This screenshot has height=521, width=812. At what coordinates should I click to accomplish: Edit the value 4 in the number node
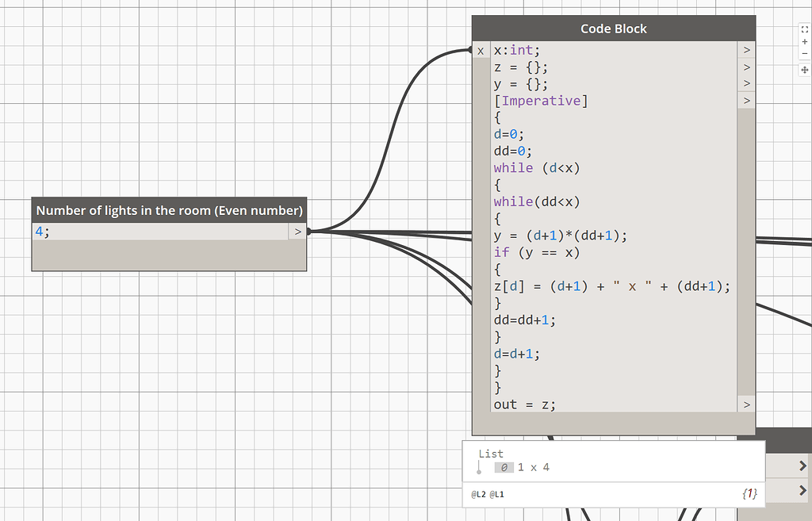[x=38, y=231]
